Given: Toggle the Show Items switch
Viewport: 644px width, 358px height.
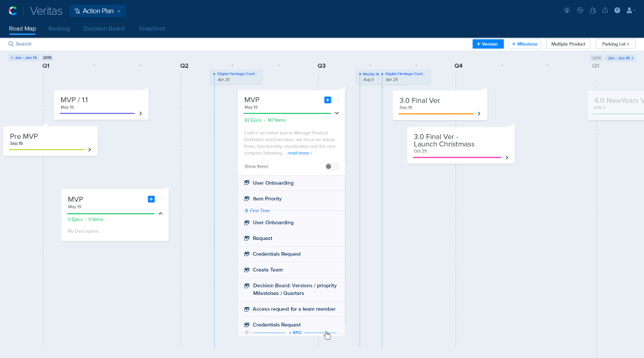Looking at the screenshot, I should point(331,166).
